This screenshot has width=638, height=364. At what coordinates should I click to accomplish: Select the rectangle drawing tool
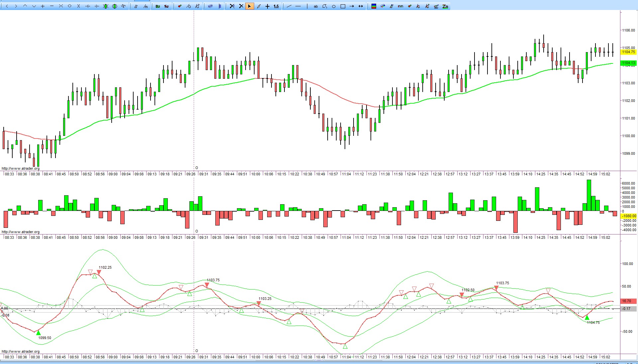click(x=343, y=6)
